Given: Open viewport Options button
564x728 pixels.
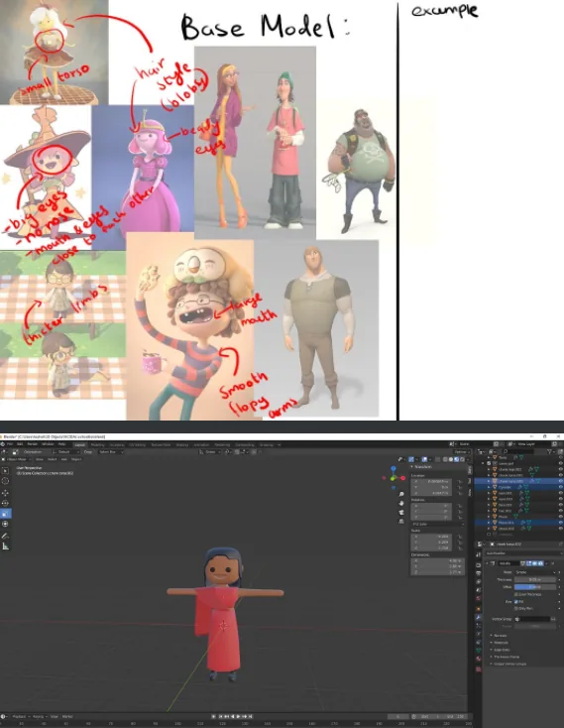Looking at the screenshot, I should [x=462, y=451].
